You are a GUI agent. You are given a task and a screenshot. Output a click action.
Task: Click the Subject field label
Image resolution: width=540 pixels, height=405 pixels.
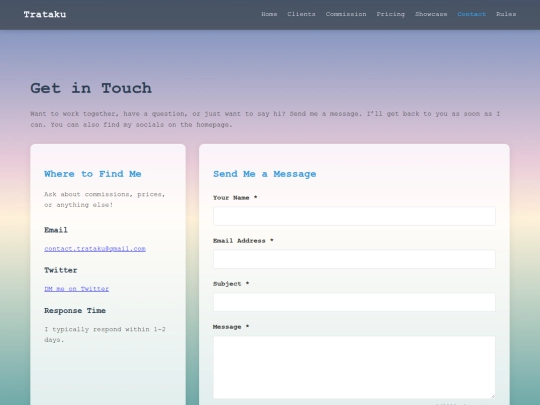pos(231,284)
